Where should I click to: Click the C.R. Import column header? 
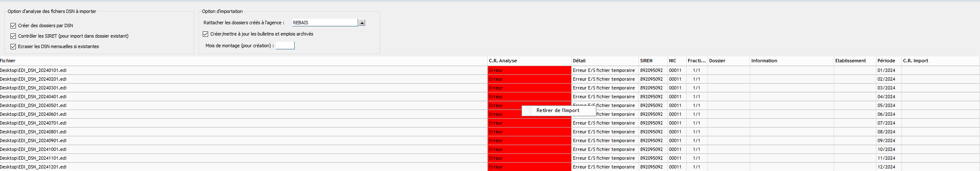[940, 61]
